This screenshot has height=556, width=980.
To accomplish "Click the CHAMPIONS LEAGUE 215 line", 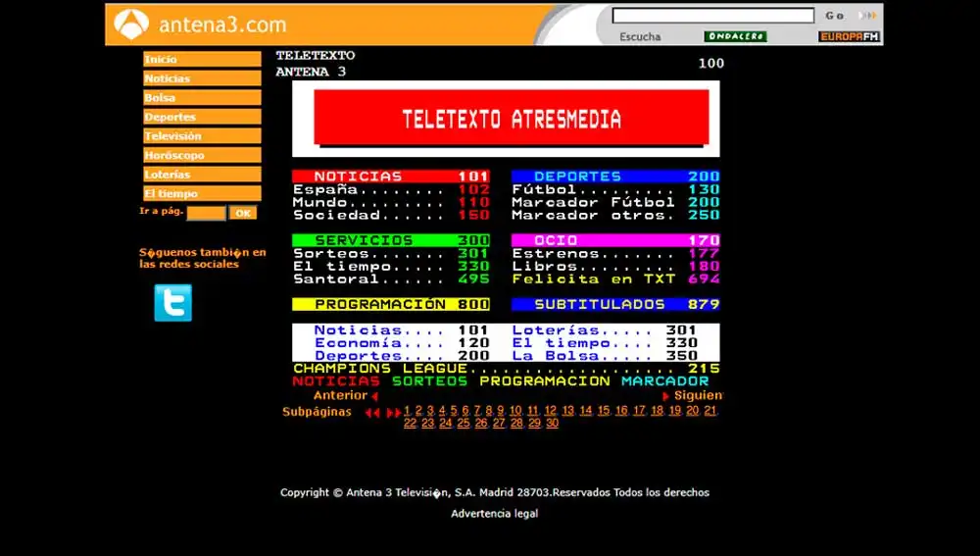I will [x=506, y=369].
